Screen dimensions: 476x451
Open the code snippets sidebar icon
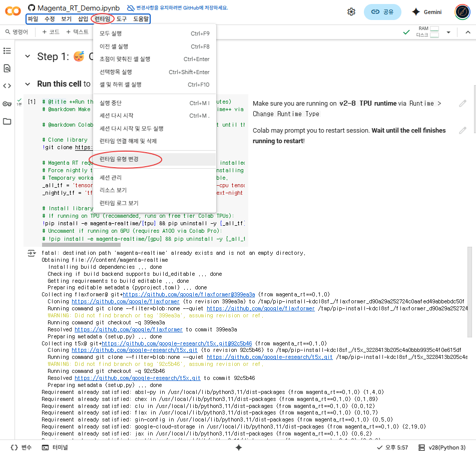coord(7,86)
